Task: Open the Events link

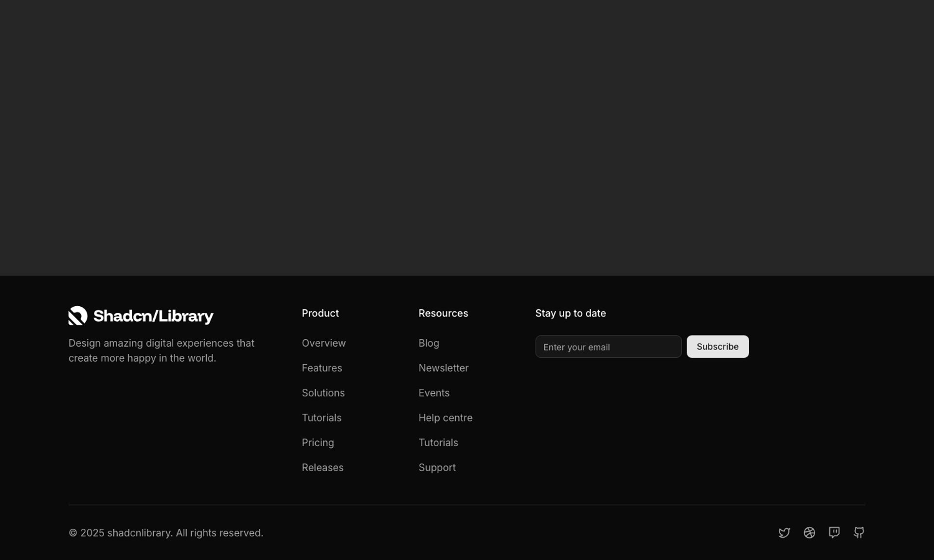Action: (434, 393)
